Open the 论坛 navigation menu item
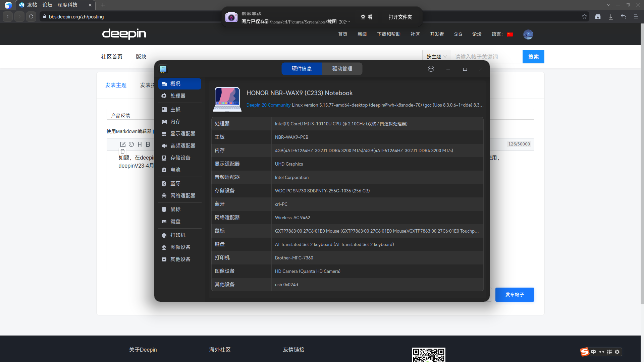Viewport: 644px width, 362px height. (x=477, y=34)
